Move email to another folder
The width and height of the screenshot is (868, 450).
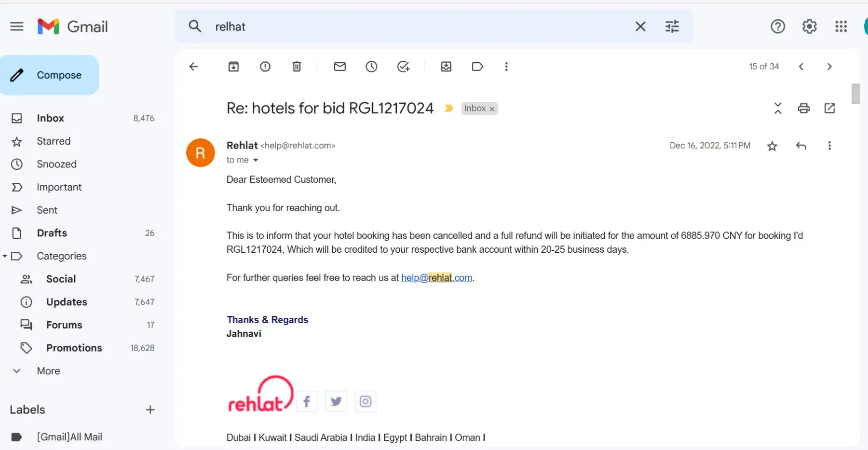(447, 67)
